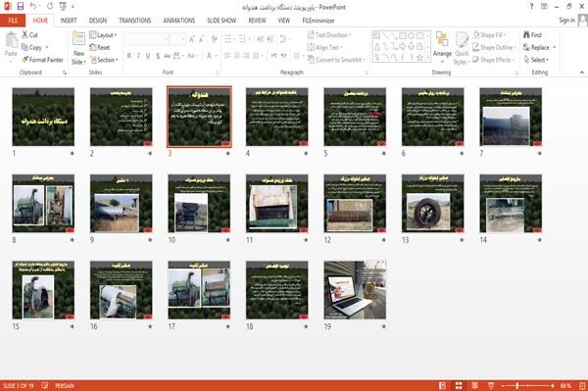
Task: Click the Find binoculars icon
Action: tap(527, 34)
